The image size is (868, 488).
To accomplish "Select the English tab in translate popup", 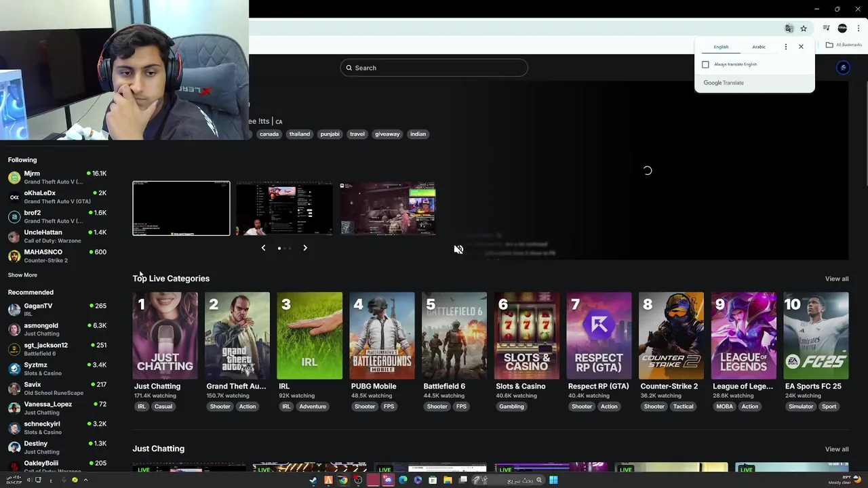I will tap(721, 47).
